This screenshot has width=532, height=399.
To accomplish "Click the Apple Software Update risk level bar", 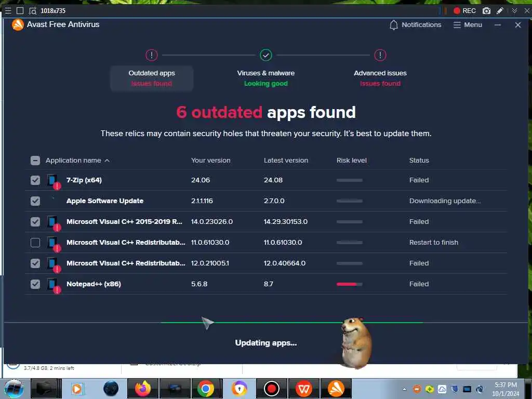I will pos(350,201).
